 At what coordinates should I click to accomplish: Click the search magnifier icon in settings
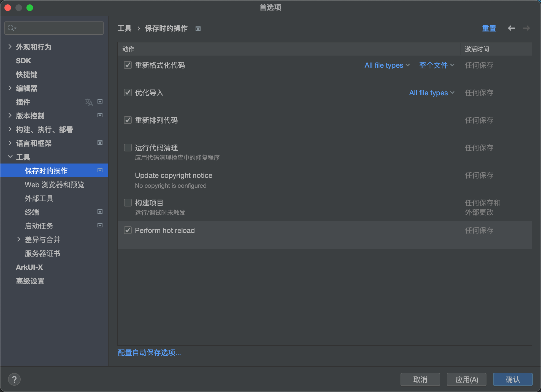pos(12,28)
